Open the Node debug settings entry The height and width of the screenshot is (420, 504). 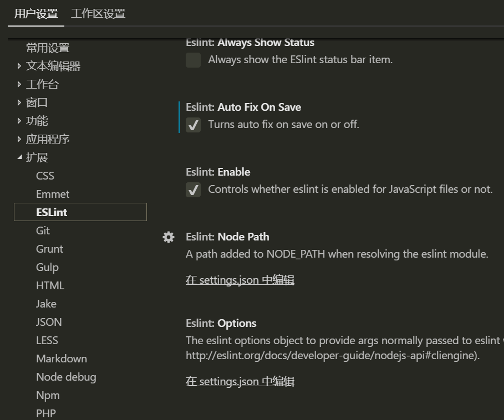(x=66, y=377)
